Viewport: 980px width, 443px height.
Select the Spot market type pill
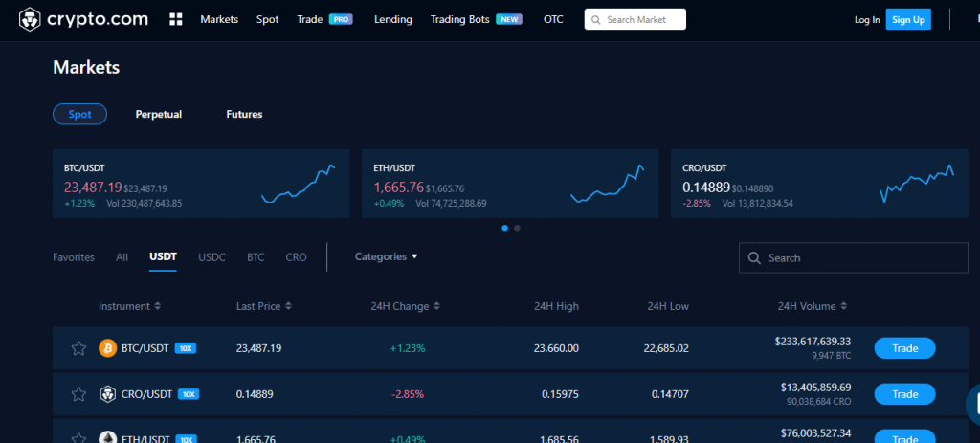pyautogui.click(x=80, y=115)
